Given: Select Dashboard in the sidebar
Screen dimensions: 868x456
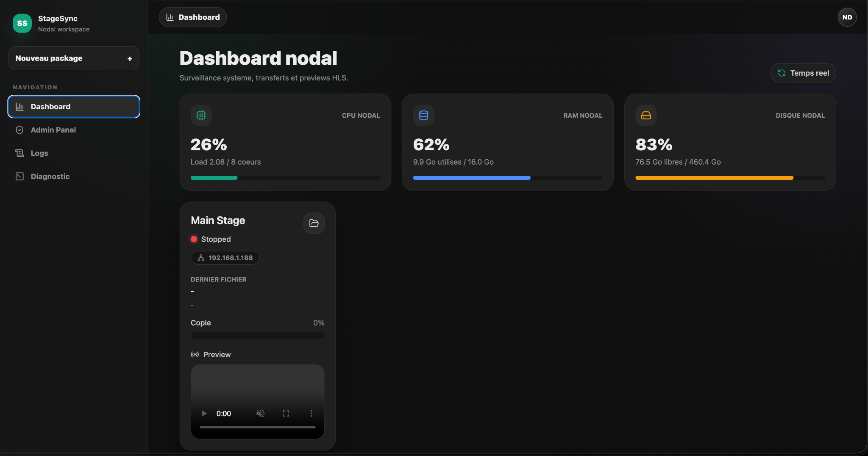Looking at the screenshot, I should click(74, 107).
